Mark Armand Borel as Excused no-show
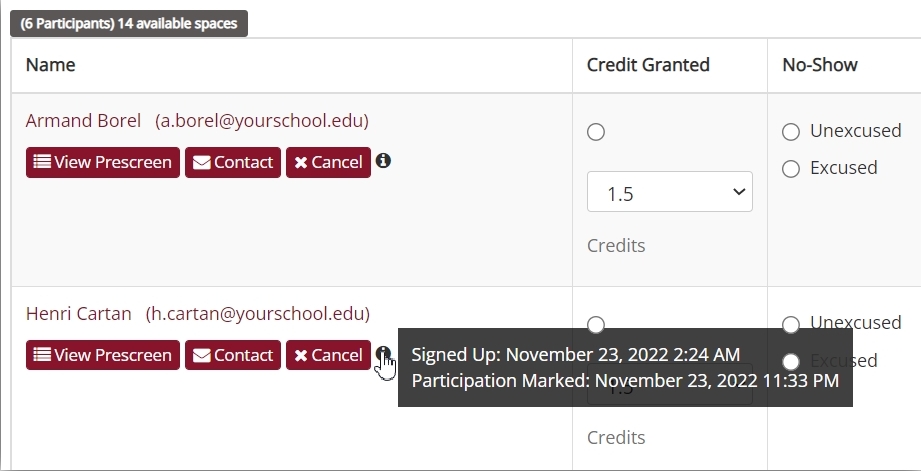The image size is (921, 471). pos(791,169)
